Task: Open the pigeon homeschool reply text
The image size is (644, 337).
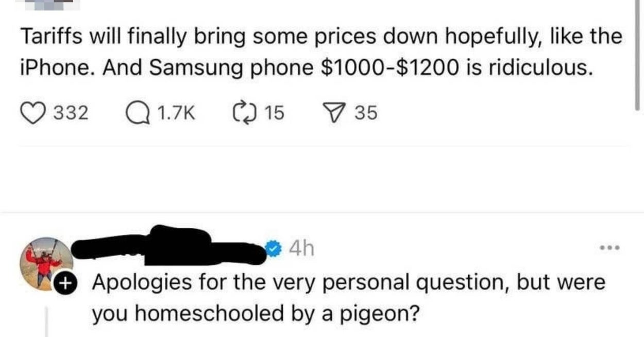Action: tap(348, 298)
